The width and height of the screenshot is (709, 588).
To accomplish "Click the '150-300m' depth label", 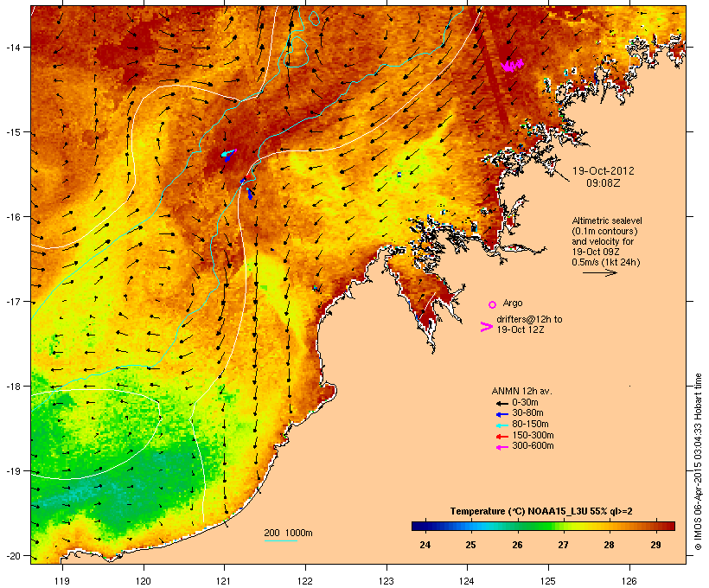I will (533, 436).
